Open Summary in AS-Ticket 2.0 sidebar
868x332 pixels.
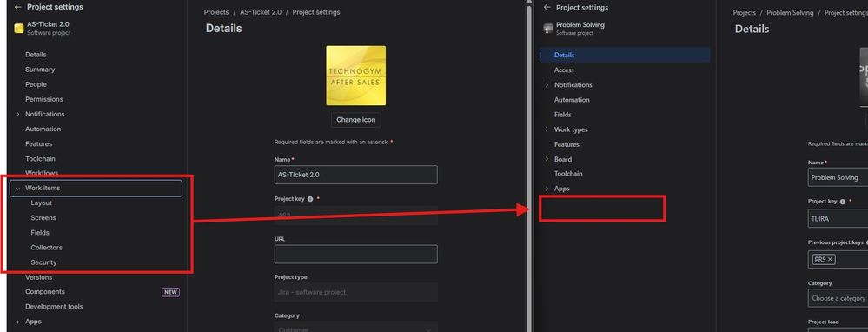[x=40, y=70]
